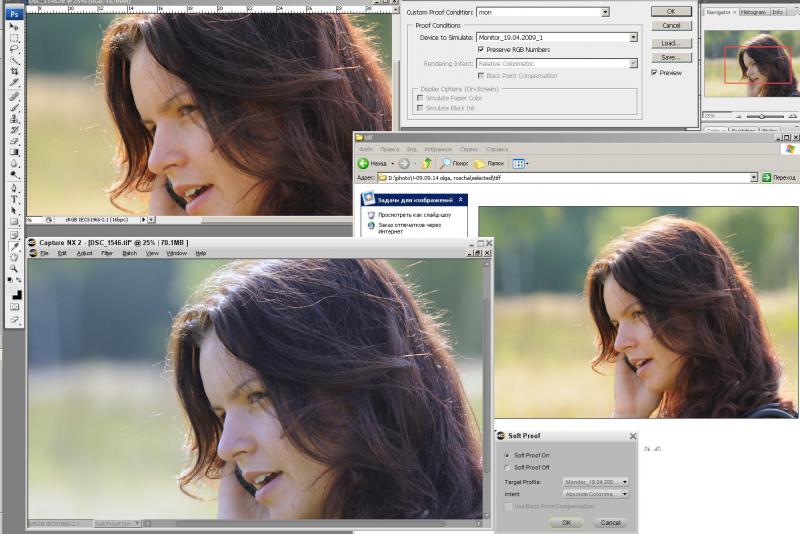The height and width of the screenshot is (534, 800).
Task: Expand the Target Profile dropdown
Action: [625, 481]
